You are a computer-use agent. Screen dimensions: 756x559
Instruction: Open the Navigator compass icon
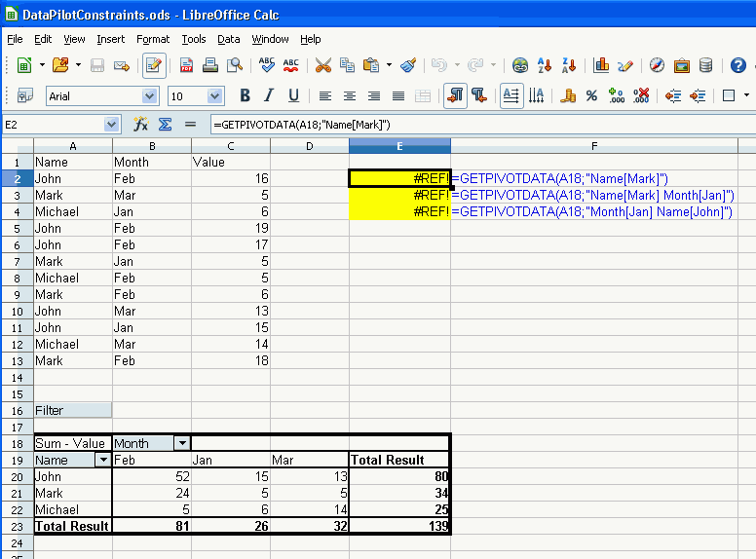(x=657, y=65)
